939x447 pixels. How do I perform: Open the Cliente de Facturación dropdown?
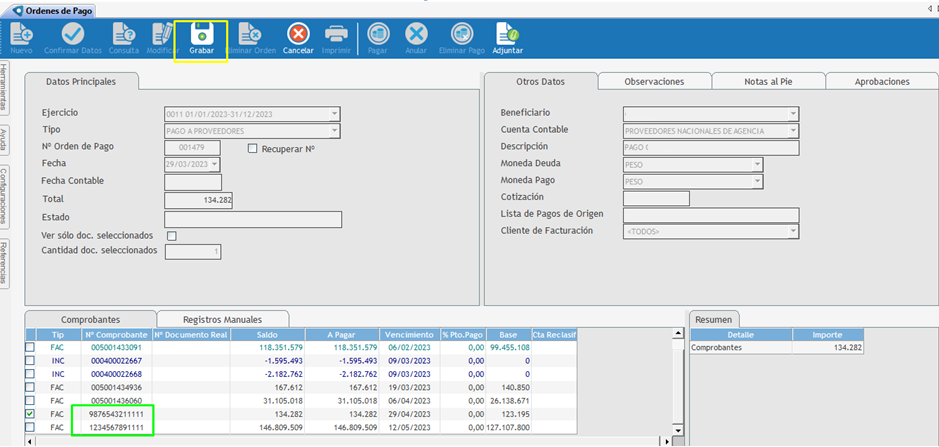pos(793,231)
